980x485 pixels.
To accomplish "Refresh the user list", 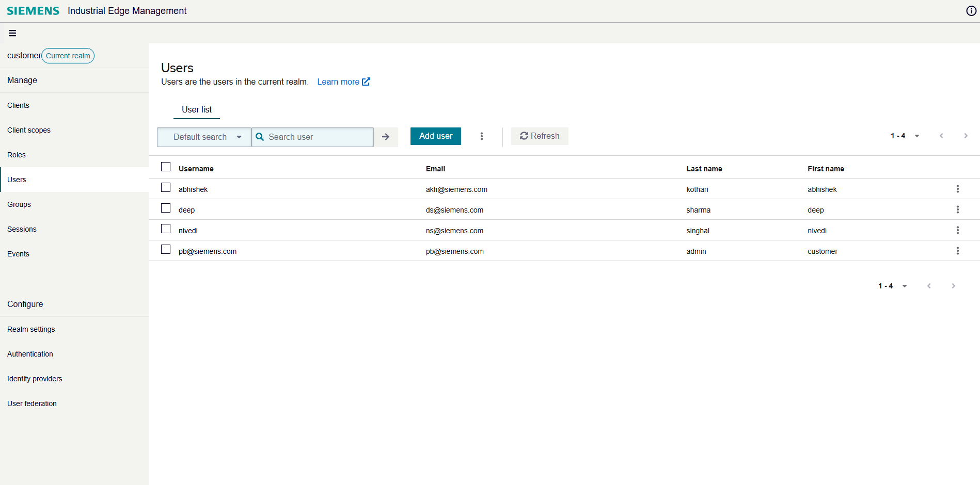I will click(540, 136).
